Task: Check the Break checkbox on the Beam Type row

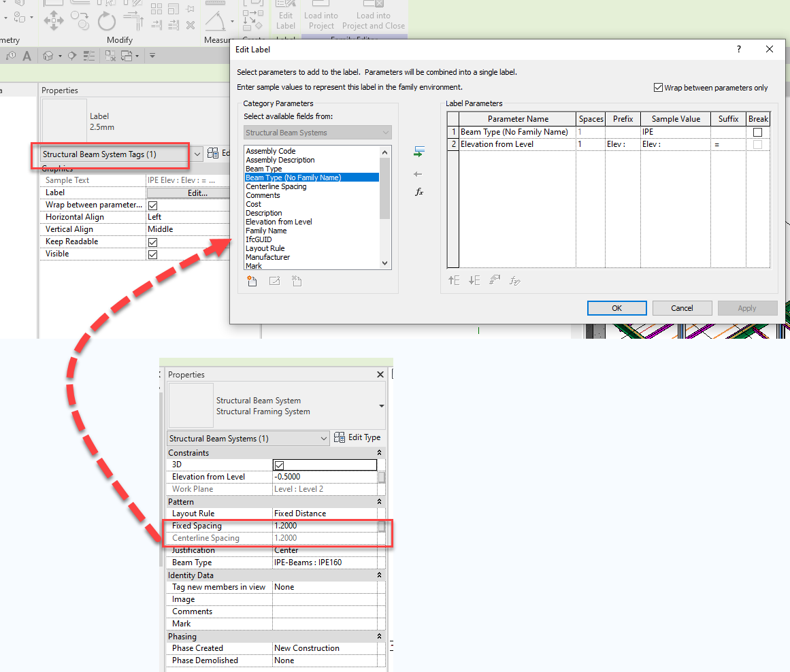Action: pyautogui.click(x=757, y=132)
